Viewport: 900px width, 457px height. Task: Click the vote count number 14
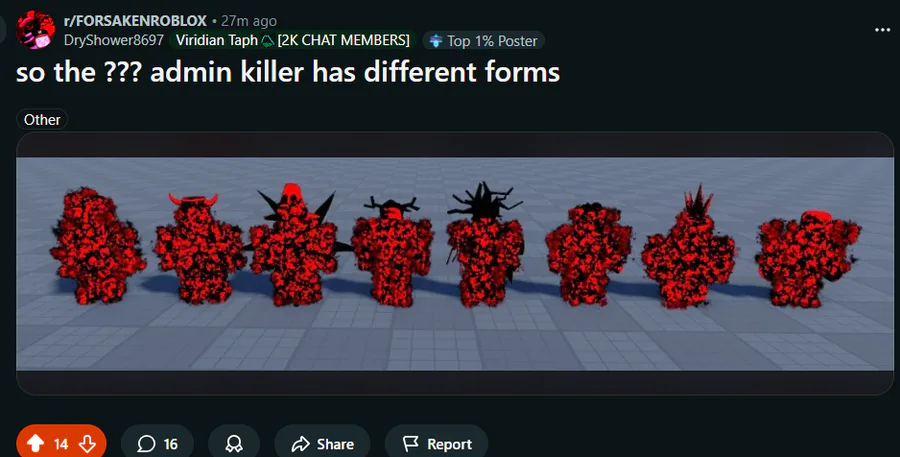pos(61,444)
